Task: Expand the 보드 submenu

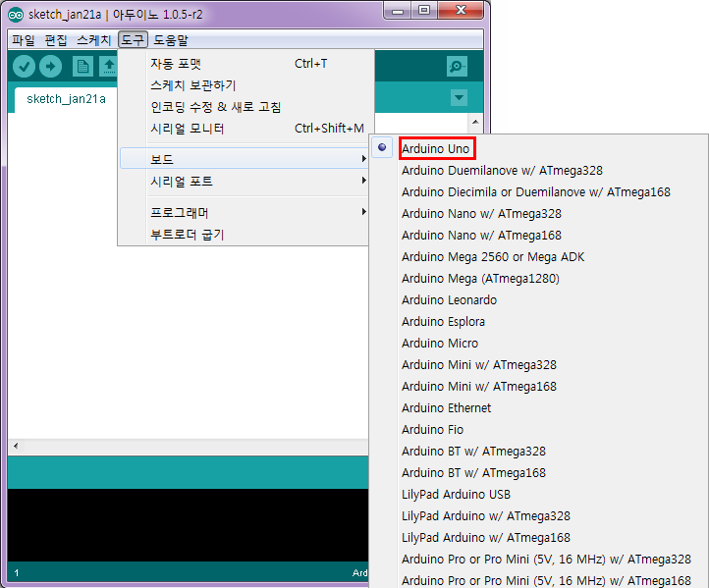Action: point(245,159)
